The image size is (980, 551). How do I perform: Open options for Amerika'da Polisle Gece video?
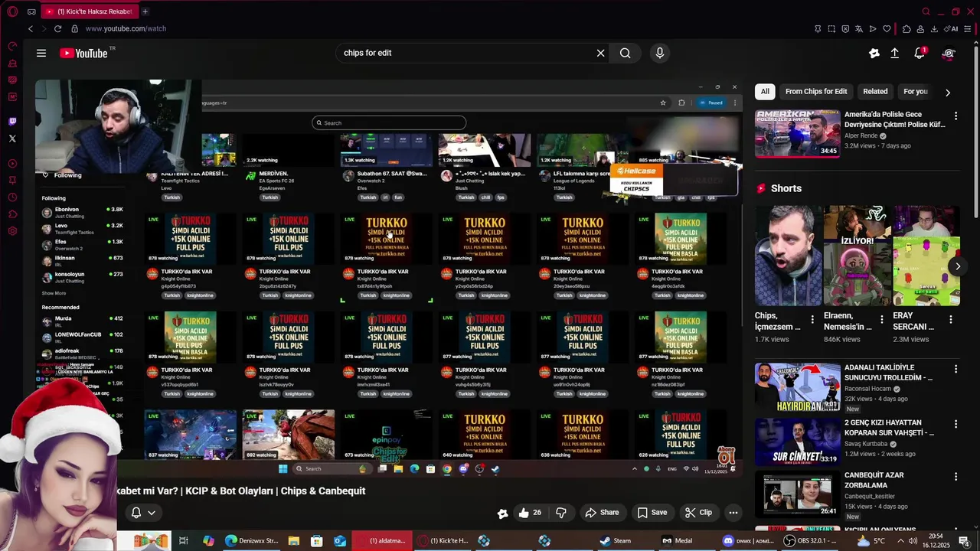pyautogui.click(x=955, y=116)
